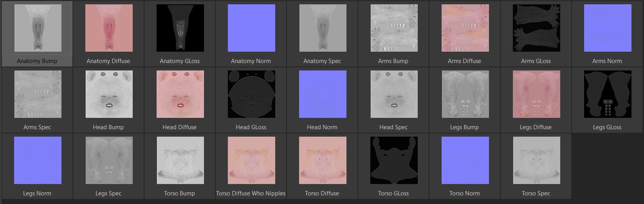Open the Legs Diffuse texture thumbnail

536,94
